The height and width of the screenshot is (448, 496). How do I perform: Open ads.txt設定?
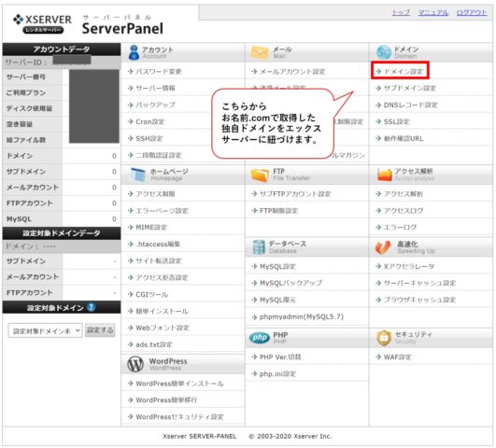click(154, 344)
